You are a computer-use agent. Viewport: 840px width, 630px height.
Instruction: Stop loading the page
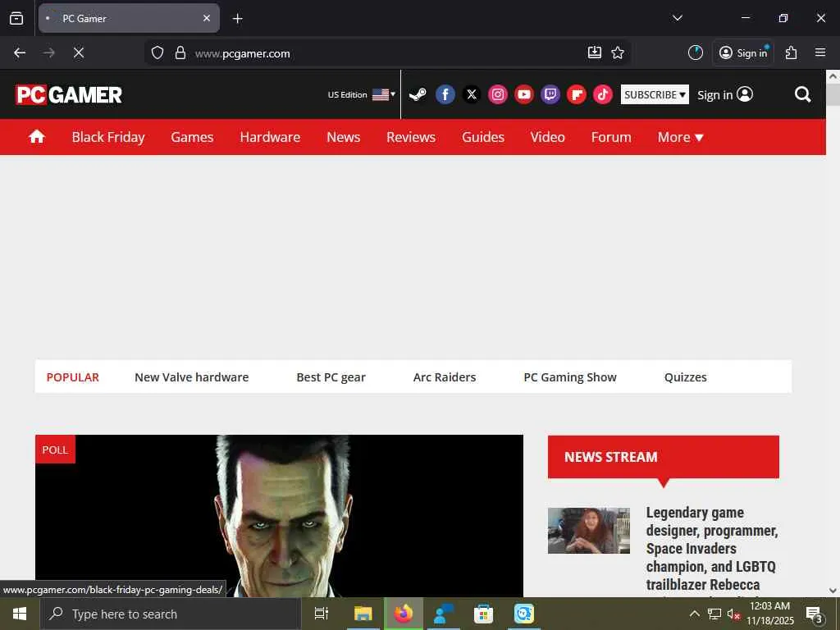[79, 52]
